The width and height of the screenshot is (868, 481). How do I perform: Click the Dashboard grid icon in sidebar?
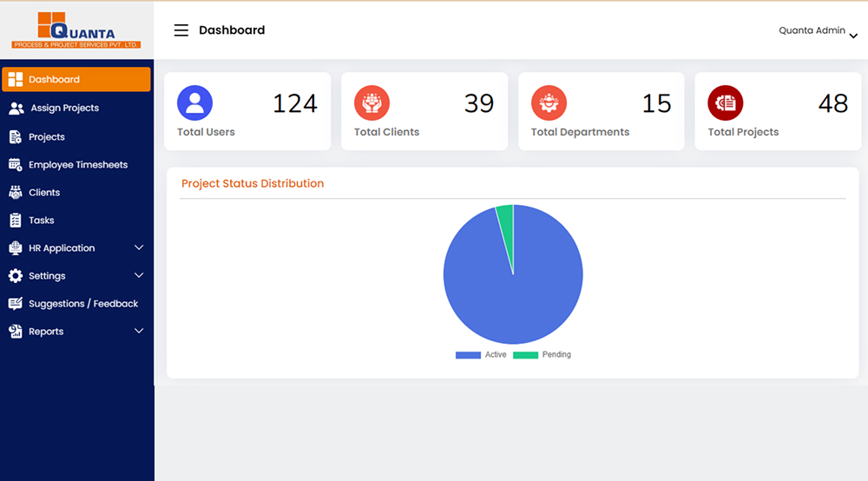tap(16, 80)
